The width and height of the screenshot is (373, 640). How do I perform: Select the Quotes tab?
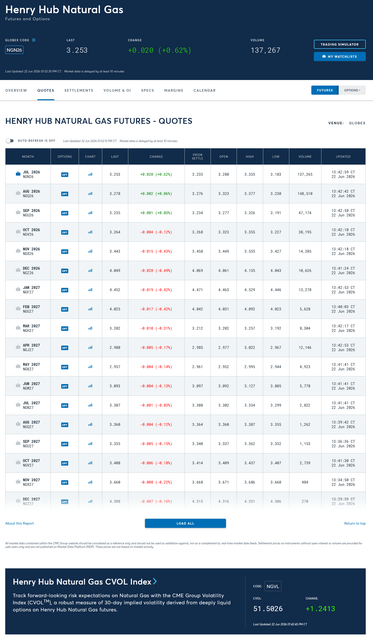(x=45, y=90)
